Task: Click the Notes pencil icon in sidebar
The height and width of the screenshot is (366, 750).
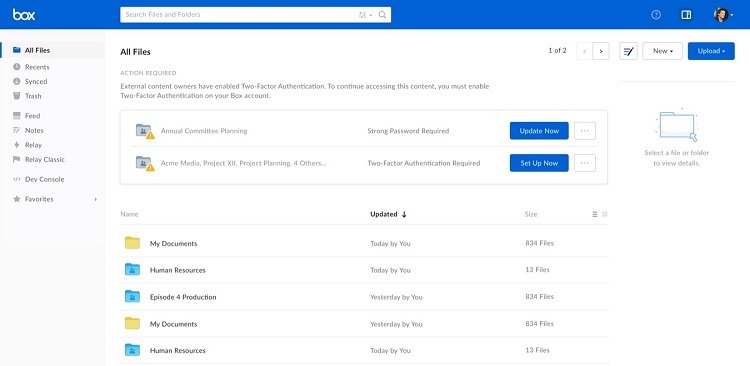Action: (17, 130)
